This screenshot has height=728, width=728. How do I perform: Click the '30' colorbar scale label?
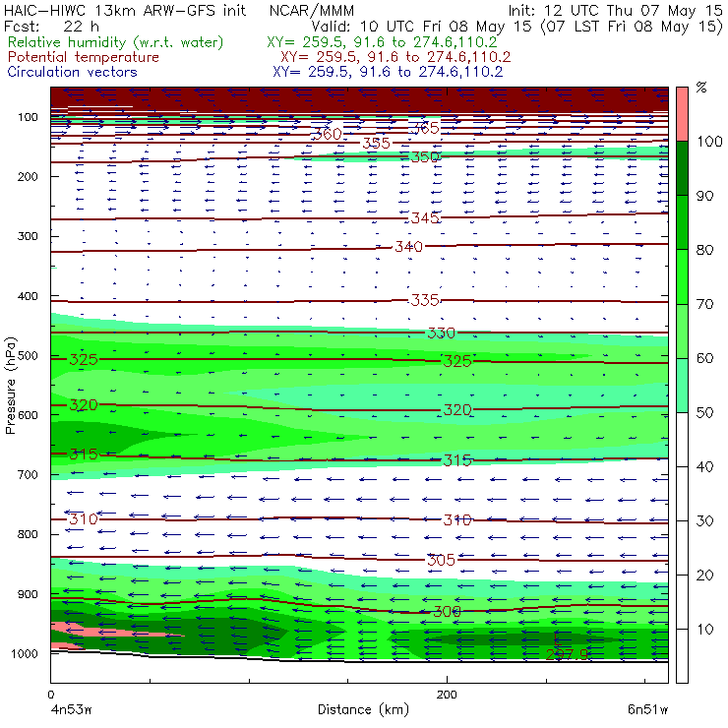pyautogui.click(x=704, y=521)
